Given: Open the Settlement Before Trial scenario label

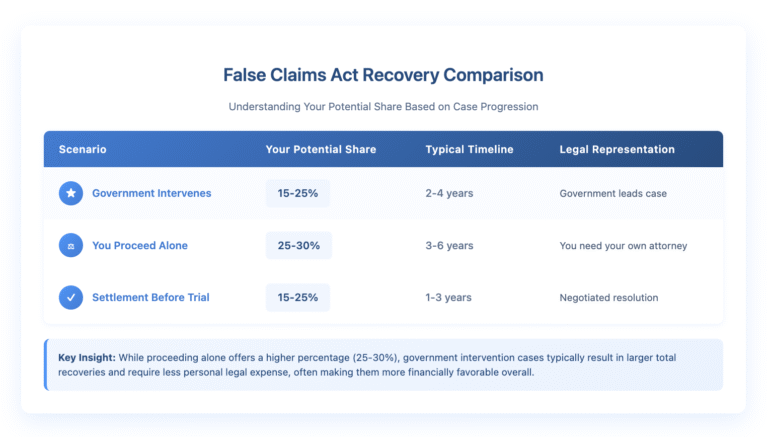Looking at the screenshot, I should 150,297.
